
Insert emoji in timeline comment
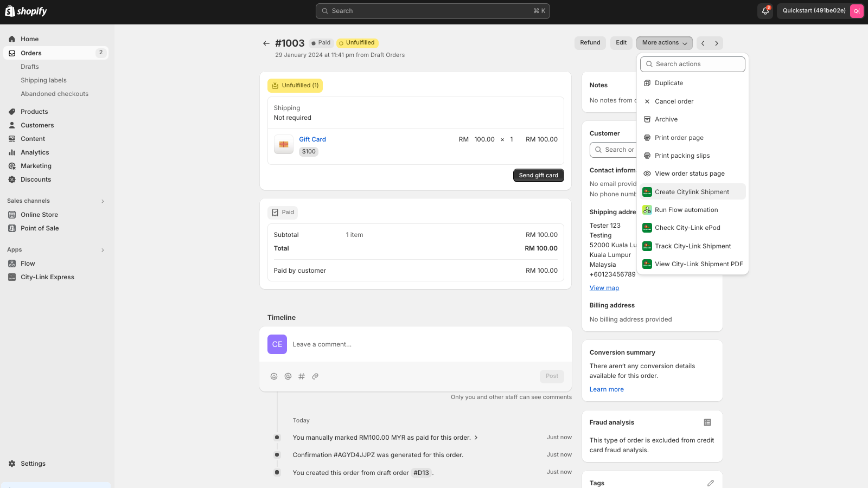click(274, 376)
